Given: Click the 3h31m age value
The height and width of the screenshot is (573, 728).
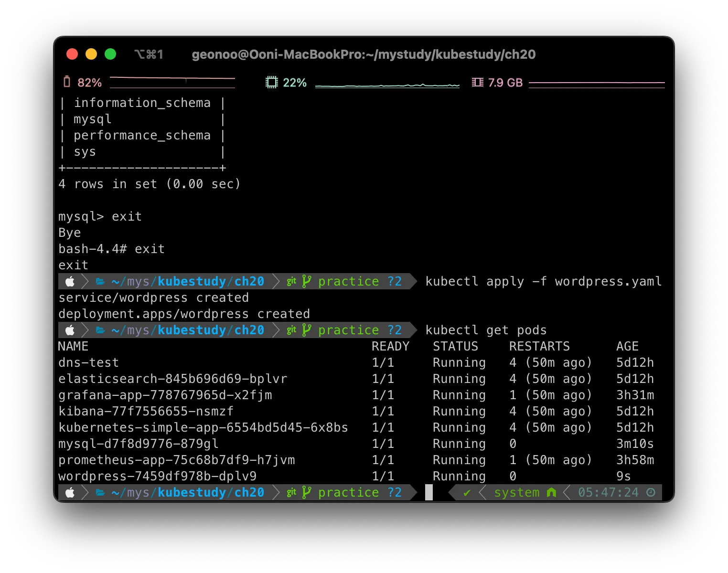Looking at the screenshot, I should click(635, 395).
